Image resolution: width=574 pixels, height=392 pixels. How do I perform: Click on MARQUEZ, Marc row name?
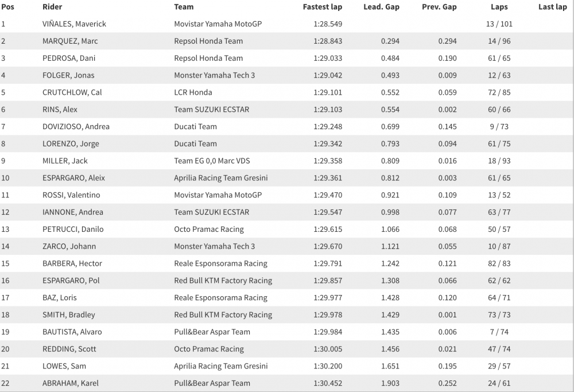pos(70,41)
